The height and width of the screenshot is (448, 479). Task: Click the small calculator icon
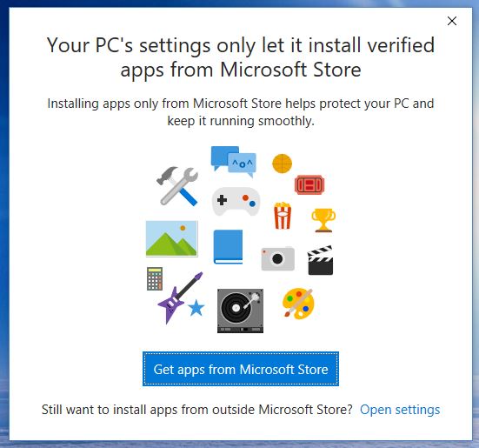pos(155,278)
